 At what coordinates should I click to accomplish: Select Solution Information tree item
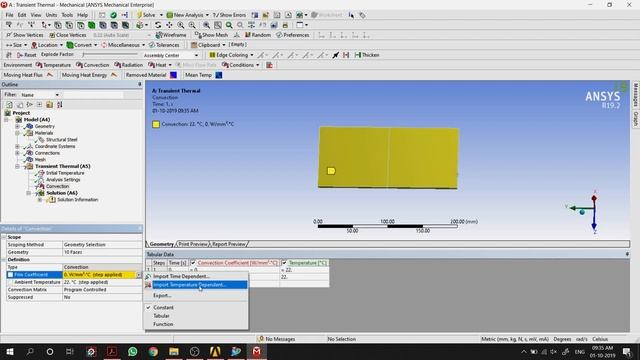click(x=77, y=200)
